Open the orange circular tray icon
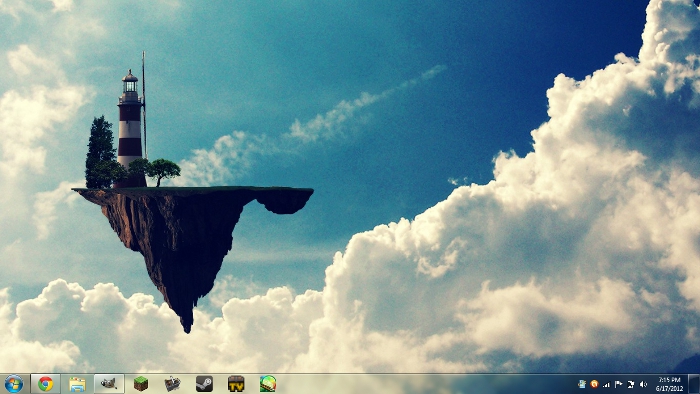The height and width of the screenshot is (394, 700). click(594, 384)
